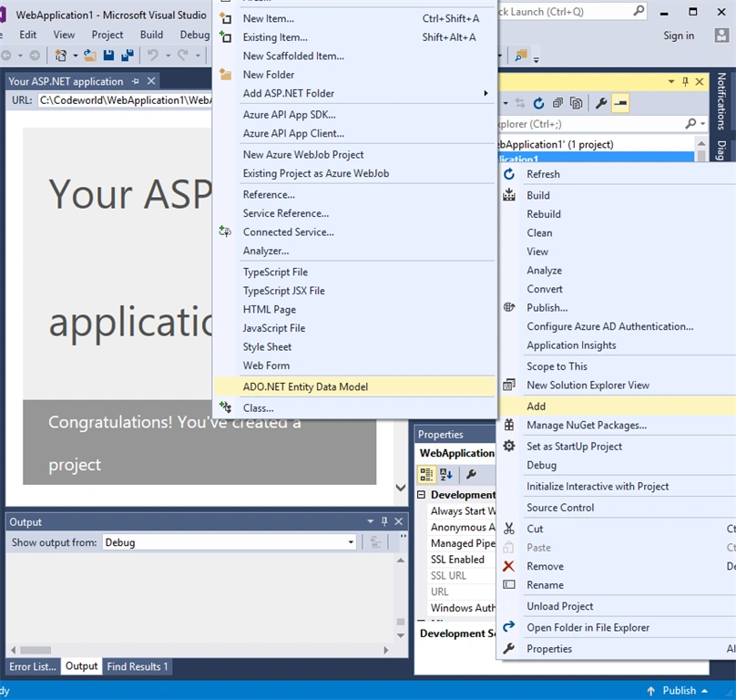This screenshot has width=736, height=700.
Task: Open the Show output from dropdown
Action: click(x=229, y=542)
